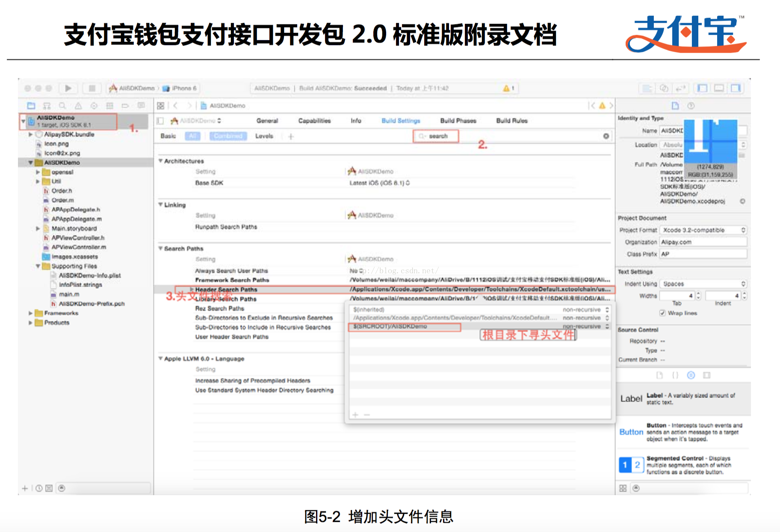This screenshot has height=532, width=780.
Task: Select the Assistant editor toolbar button
Action: (664, 88)
